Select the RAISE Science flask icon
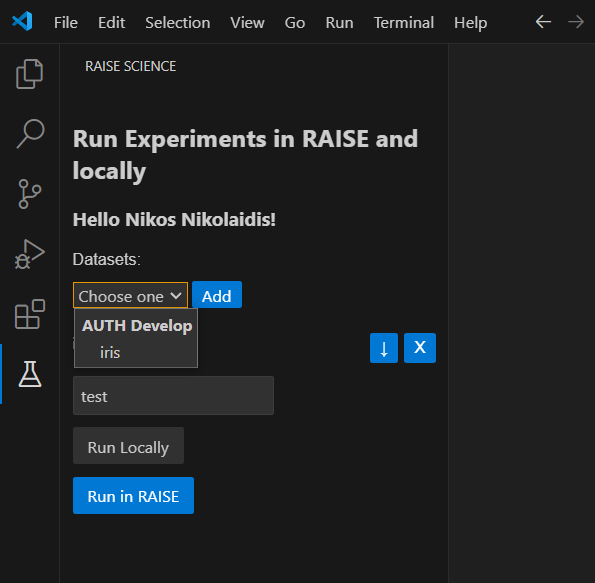The height and width of the screenshot is (583, 595). coord(30,374)
